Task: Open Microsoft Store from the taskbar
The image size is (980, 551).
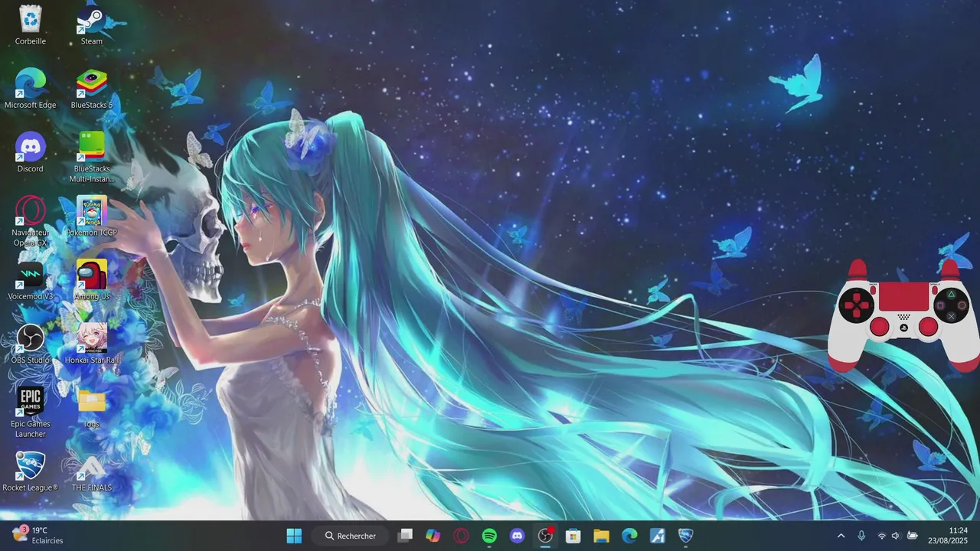Action: click(x=573, y=536)
